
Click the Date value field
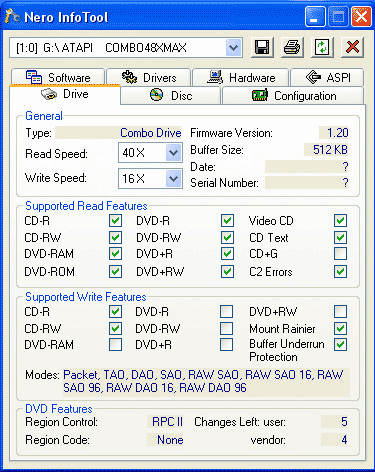(307, 166)
